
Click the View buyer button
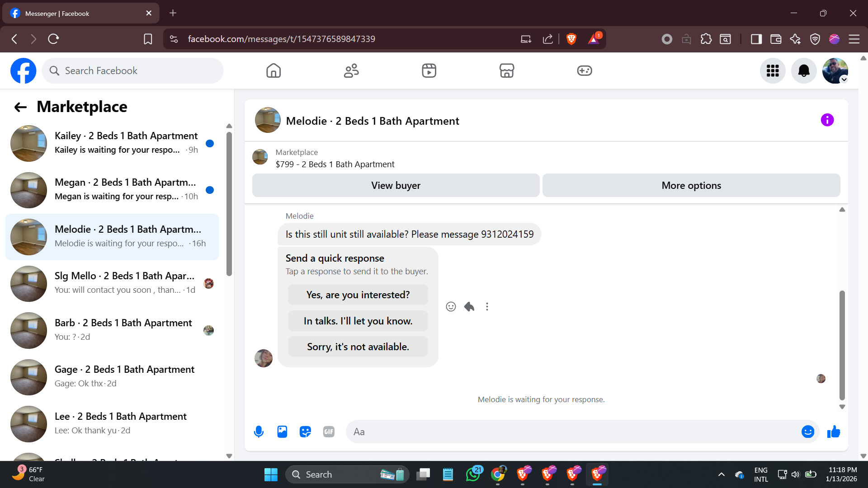tap(396, 185)
